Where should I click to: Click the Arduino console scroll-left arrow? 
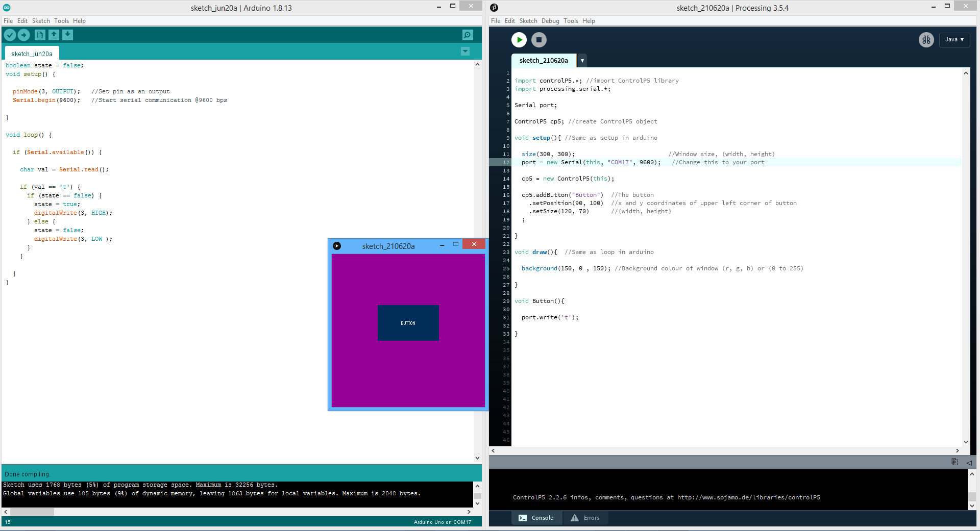tap(6, 512)
